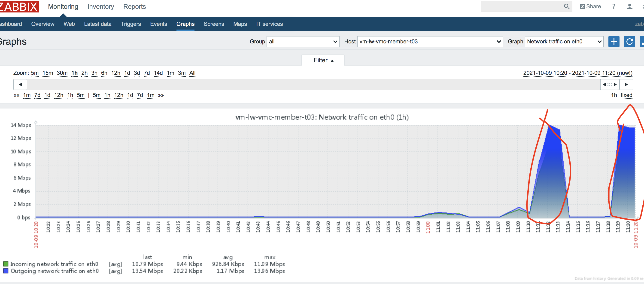This screenshot has height=284, width=644.
Task: Click the search magnifier icon
Action: coord(566,6)
